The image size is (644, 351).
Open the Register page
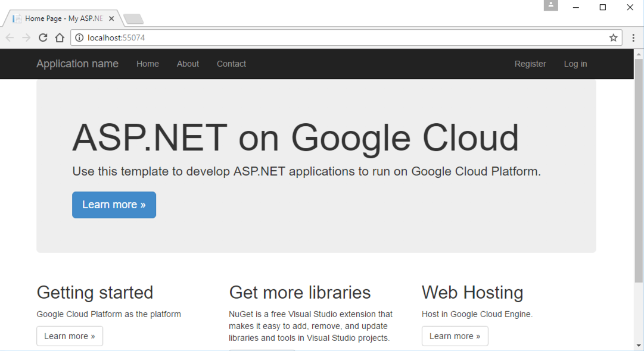[530, 64]
